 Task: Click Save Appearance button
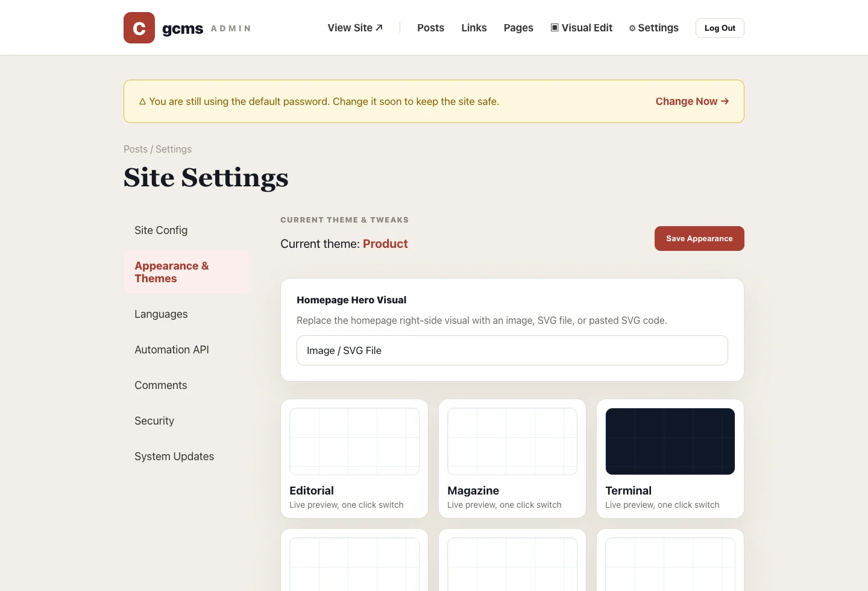tap(699, 238)
